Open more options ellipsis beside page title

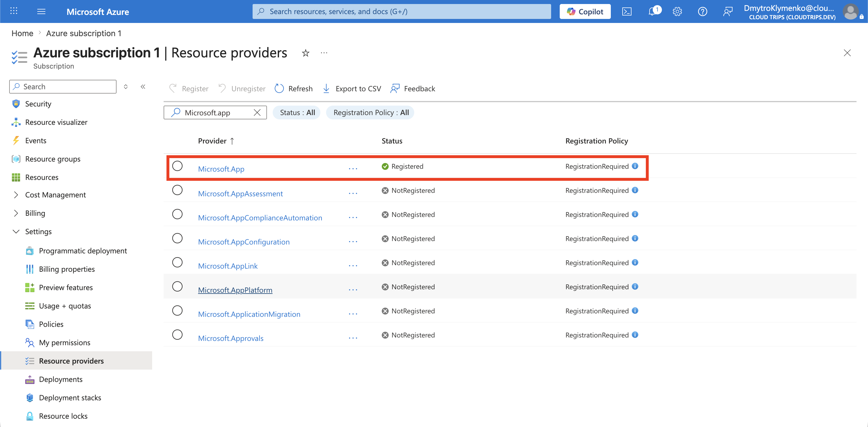tap(324, 53)
